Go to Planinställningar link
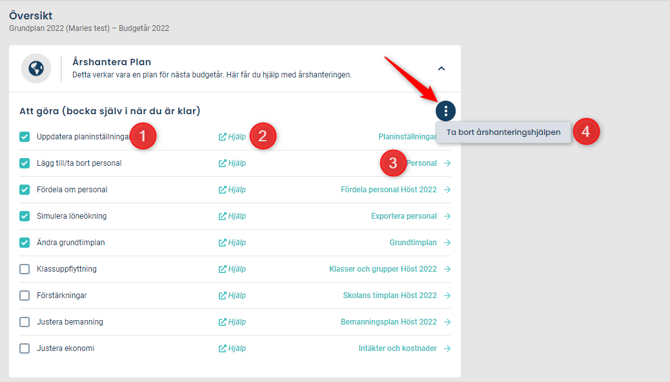This screenshot has height=382, width=670. (x=407, y=137)
